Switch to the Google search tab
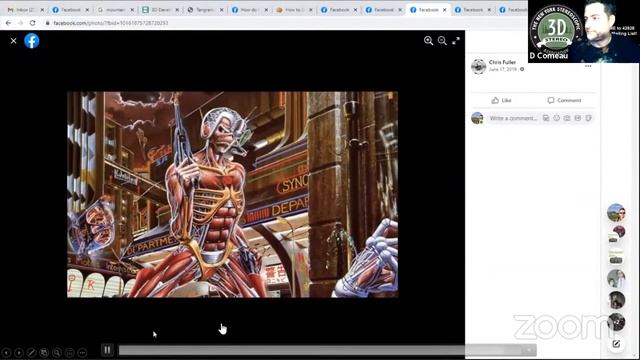640x360 pixels. [x=116, y=9]
